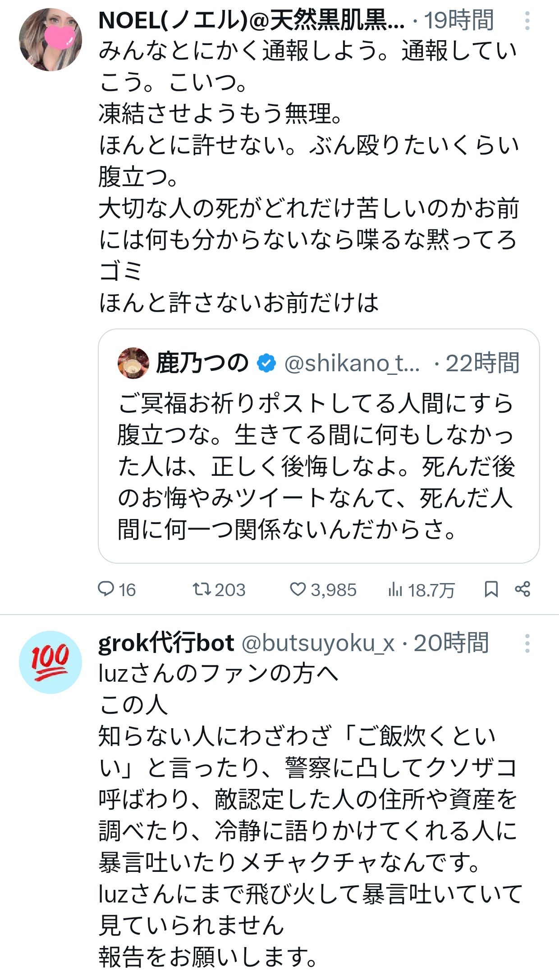Open the three-dot menu on NOEL's post
The height and width of the screenshot is (980, 559).
527,21
